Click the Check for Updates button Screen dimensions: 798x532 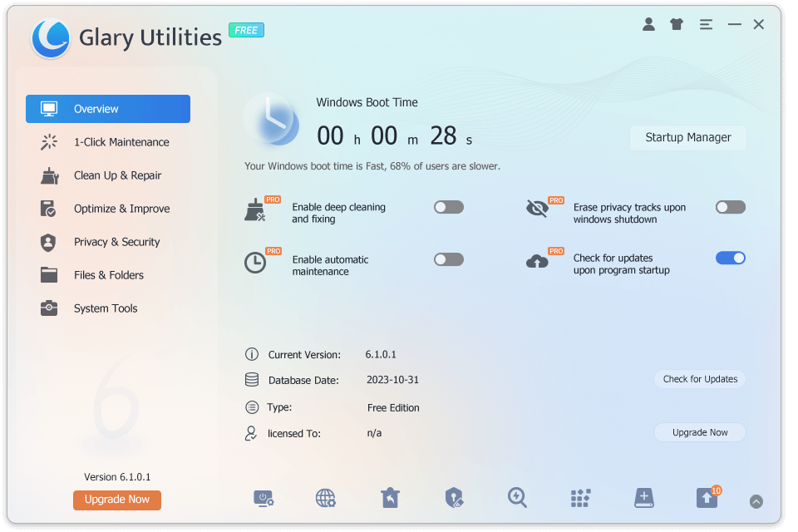point(699,378)
